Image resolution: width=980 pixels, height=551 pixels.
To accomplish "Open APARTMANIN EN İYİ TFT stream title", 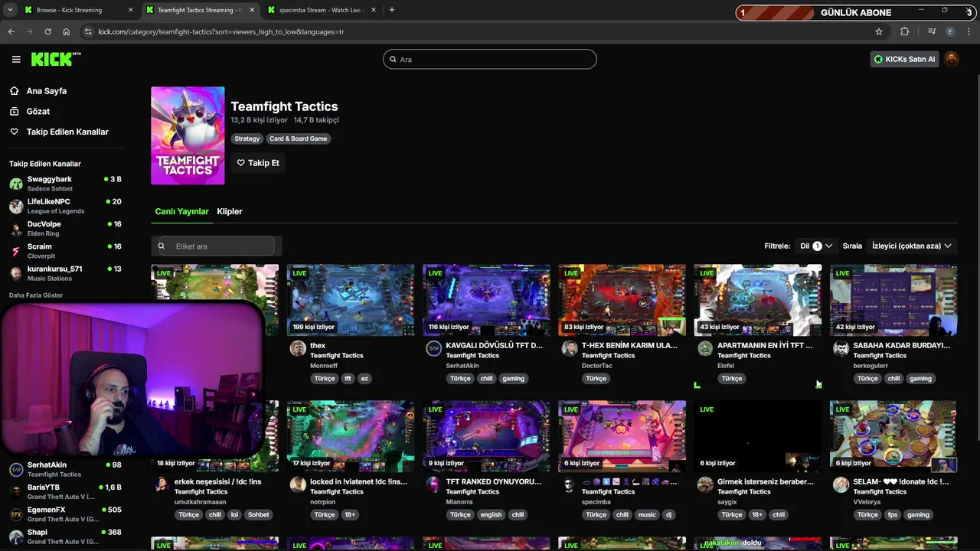I will 765,345.
